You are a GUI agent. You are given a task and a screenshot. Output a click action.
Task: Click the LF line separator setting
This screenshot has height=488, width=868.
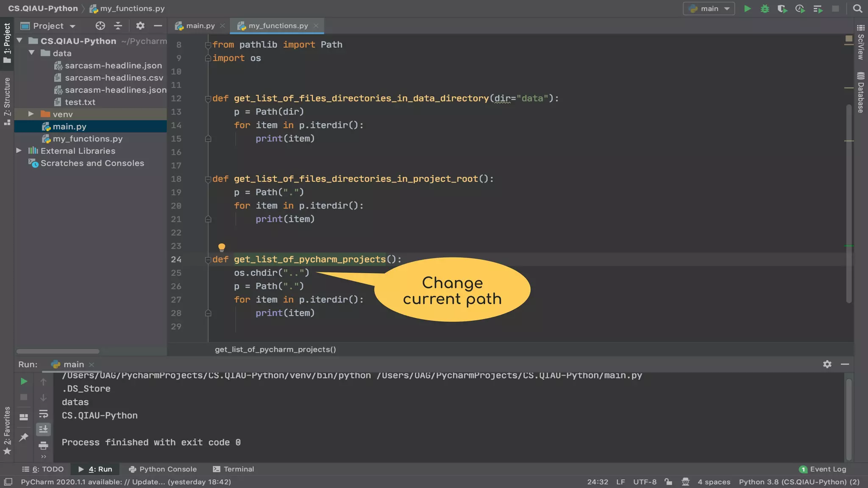[620, 482]
